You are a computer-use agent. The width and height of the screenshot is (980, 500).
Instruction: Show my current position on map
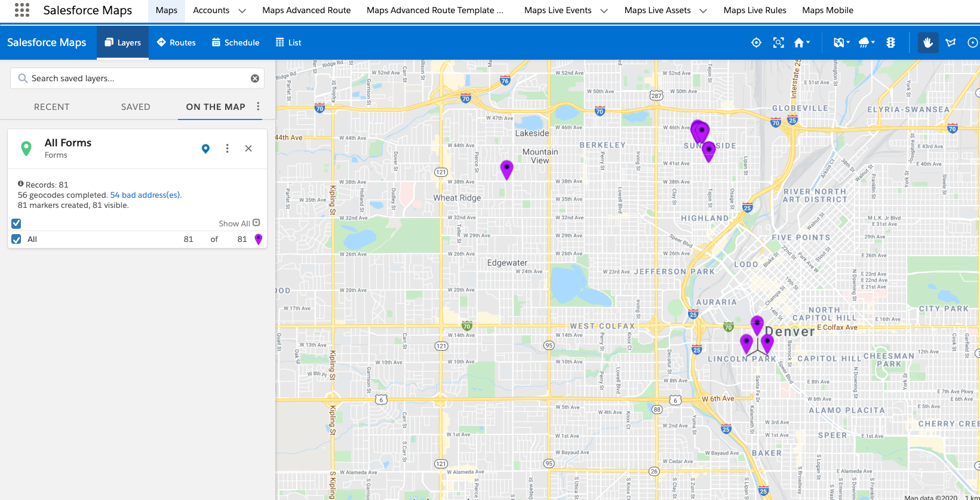pos(756,42)
